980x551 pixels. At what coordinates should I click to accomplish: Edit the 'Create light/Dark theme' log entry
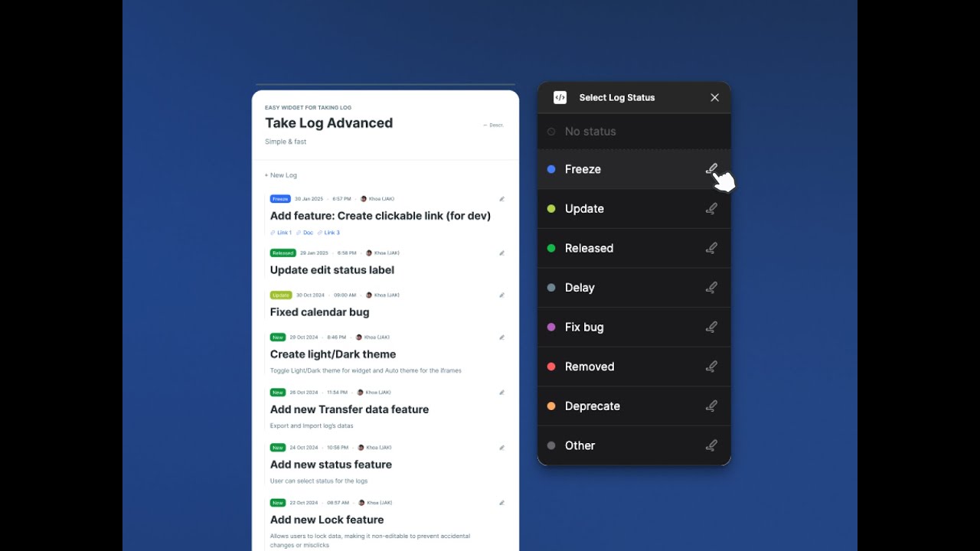click(x=502, y=337)
